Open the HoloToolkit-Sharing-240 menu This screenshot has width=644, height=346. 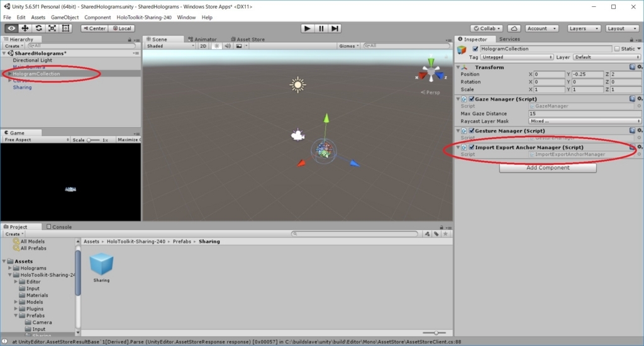(x=144, y=17)
